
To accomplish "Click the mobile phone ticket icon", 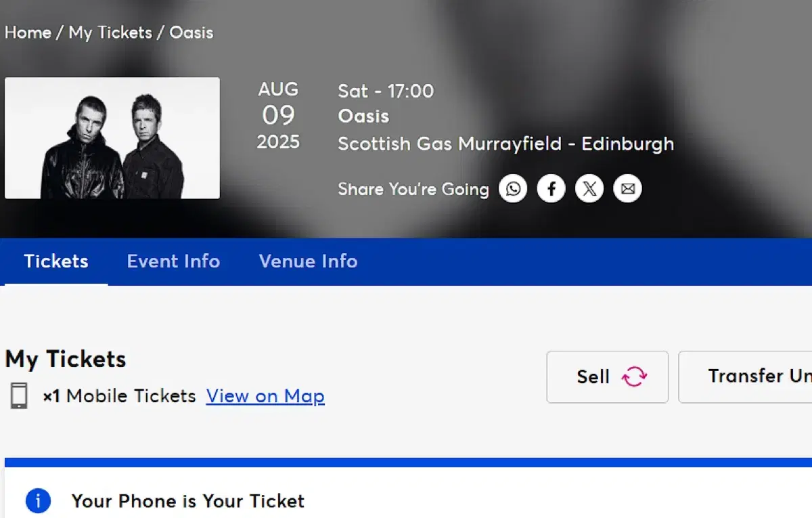I will click(19, 396).
